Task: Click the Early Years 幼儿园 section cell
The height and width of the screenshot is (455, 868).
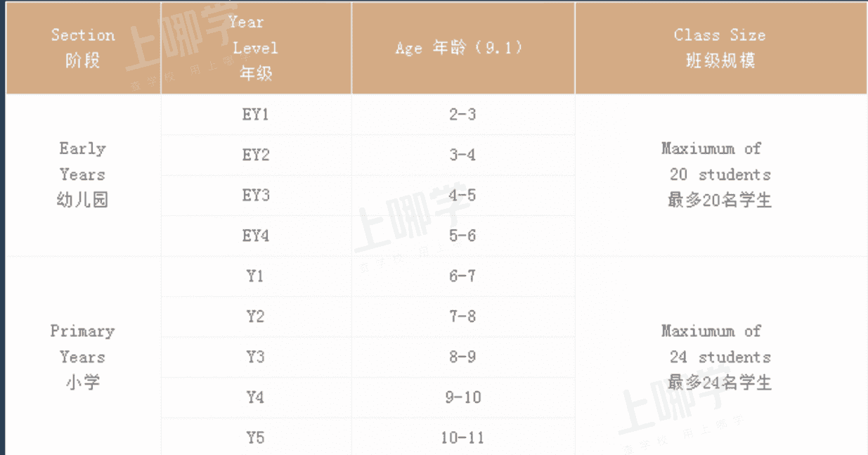Action: click(84, 175)
